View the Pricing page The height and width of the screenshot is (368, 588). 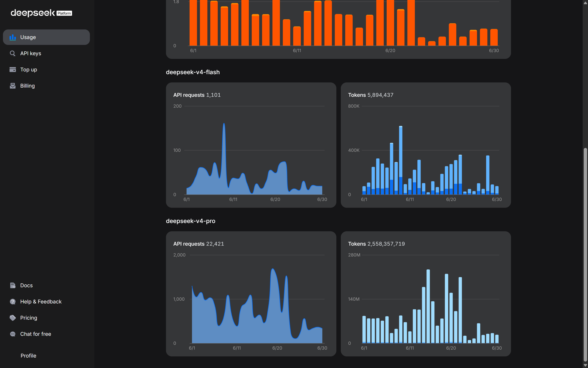point(46,318)
